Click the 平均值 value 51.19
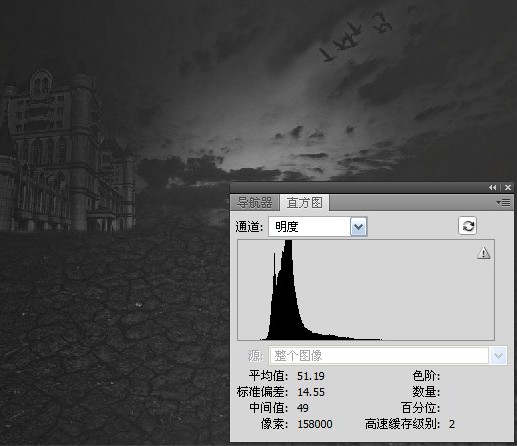The height and width of the screenshot is (446, 517). click(311, 376)
